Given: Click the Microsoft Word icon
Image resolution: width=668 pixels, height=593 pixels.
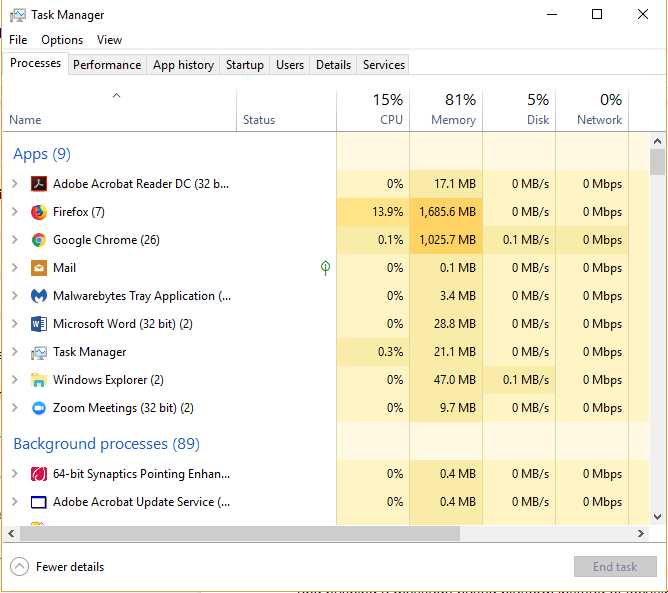Looking at the screenshot, I should (x=39, y=324).
